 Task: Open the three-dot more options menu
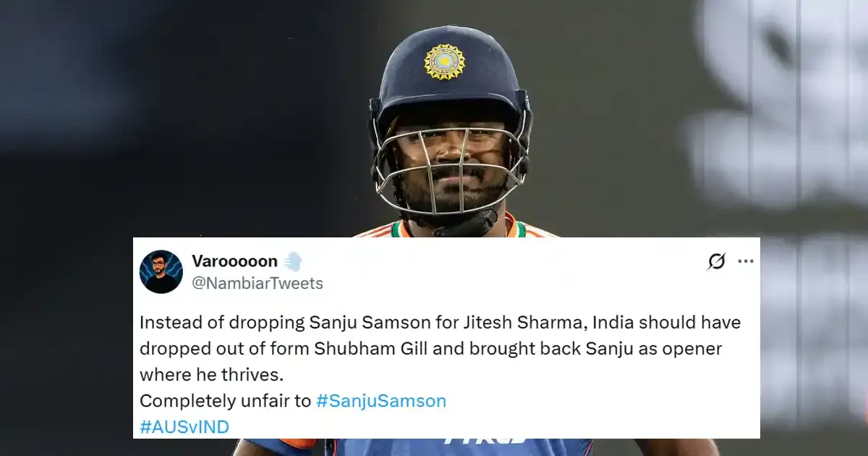click(x=745, y=261)
